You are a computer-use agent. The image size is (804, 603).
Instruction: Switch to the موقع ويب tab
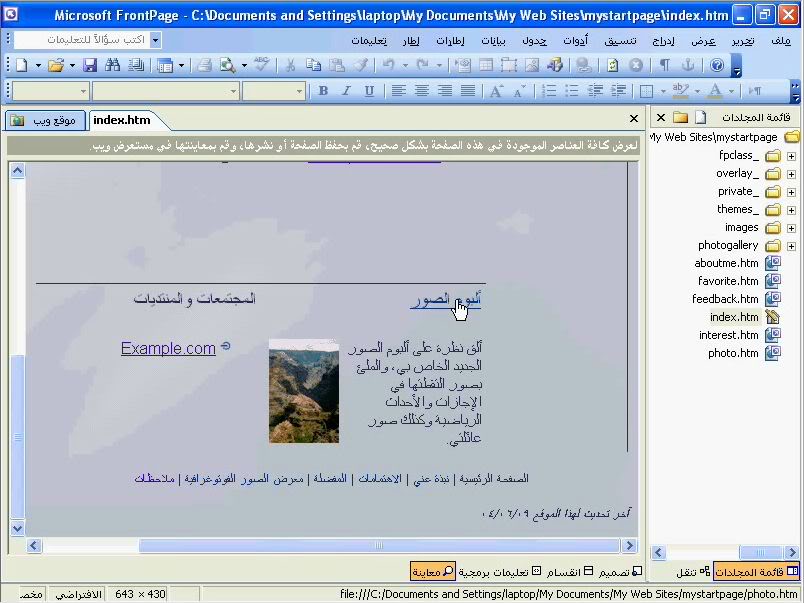[45, 120]
